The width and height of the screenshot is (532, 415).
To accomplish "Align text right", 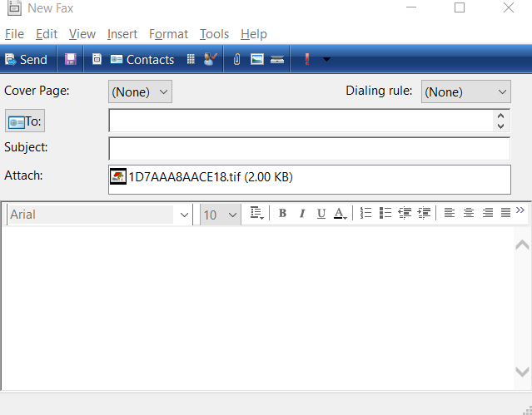I will (488, 213).
